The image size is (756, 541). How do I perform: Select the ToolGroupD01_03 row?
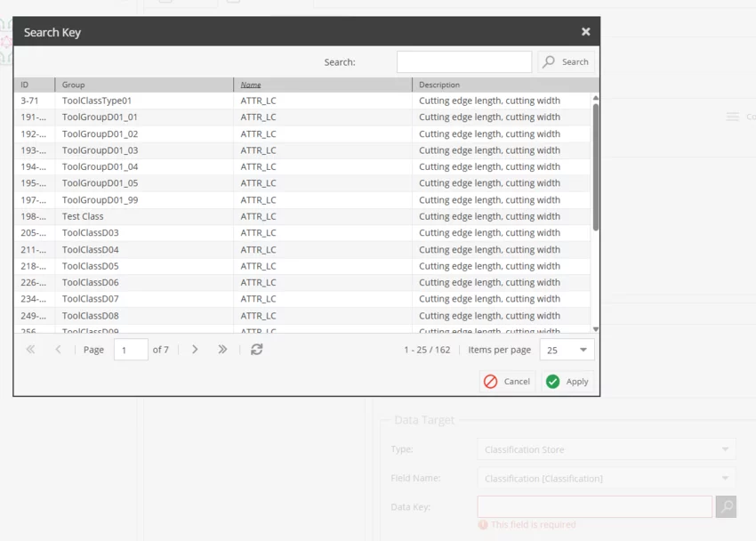302,150
